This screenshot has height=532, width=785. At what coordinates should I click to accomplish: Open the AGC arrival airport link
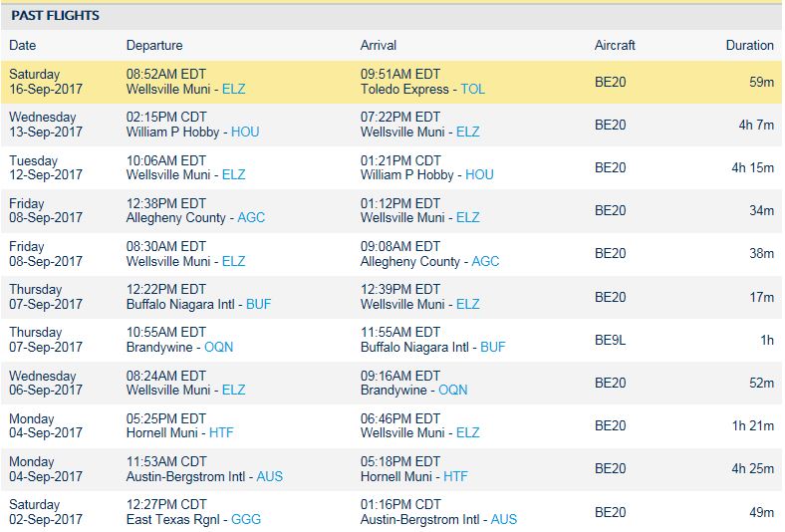[x=485, y=261]
